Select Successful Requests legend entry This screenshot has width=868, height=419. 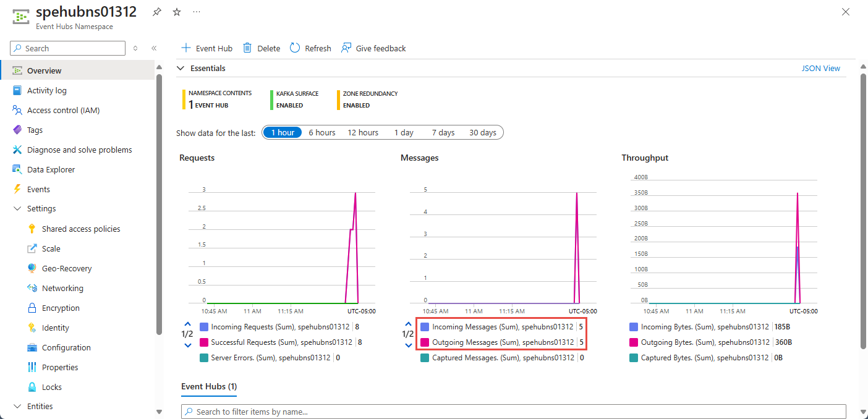click(281, 342)
